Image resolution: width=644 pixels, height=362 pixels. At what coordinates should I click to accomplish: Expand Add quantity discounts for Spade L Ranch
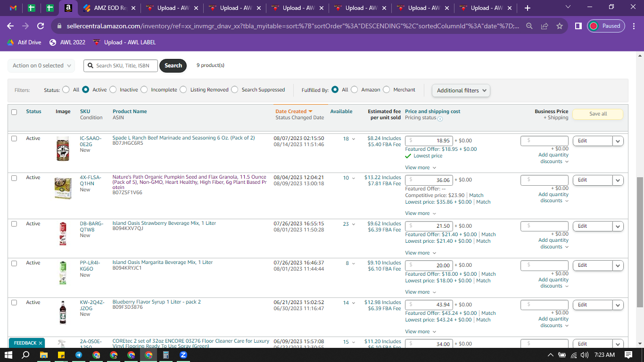coord(553,158)
